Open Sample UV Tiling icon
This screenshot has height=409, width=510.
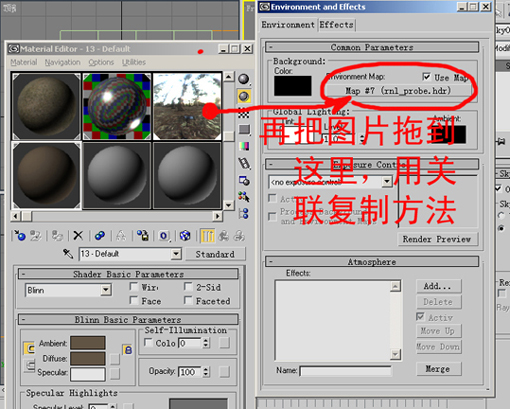click(x=244, y=130)
